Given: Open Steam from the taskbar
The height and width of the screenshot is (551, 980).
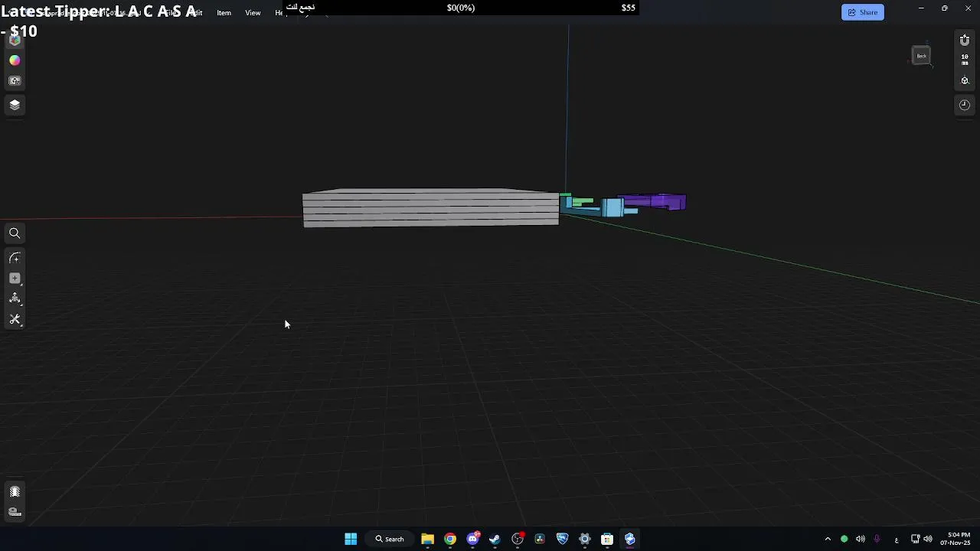Looking at the screenshot, I should click(495, 539).
